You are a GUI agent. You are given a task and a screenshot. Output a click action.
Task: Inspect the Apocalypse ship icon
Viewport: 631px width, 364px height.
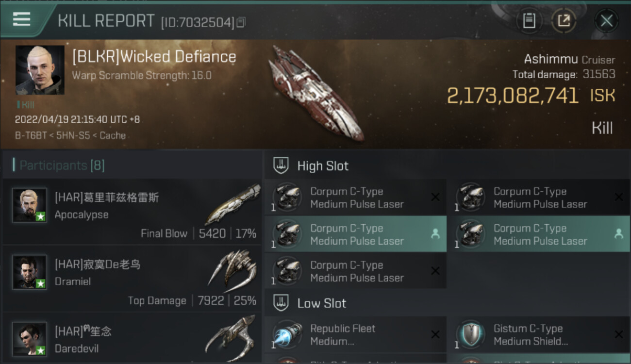[x=232, y=204]
